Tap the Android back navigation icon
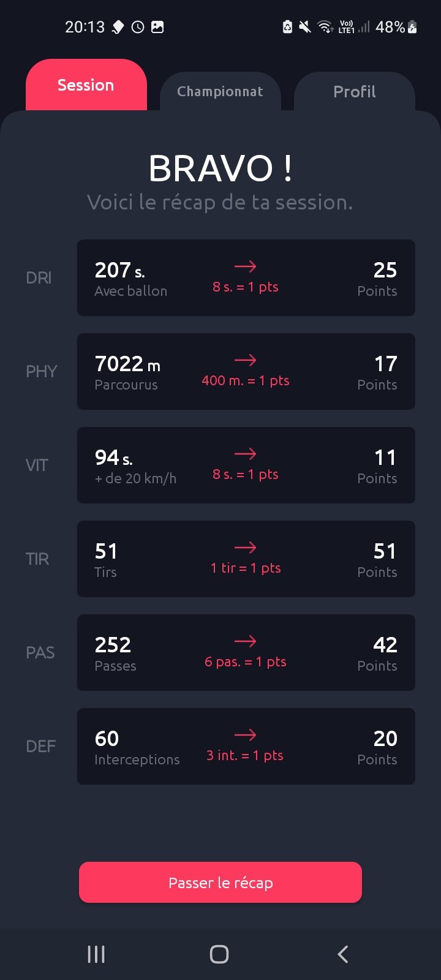Screen dimensions: 441x980 click(343, 954)
